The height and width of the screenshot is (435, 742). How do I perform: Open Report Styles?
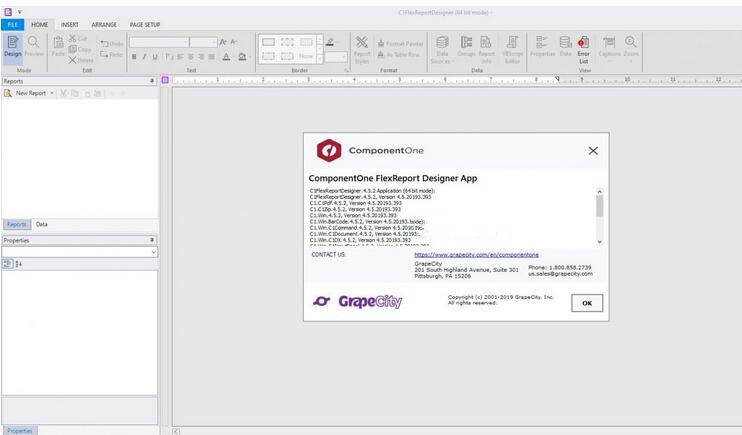pos(362,49)
